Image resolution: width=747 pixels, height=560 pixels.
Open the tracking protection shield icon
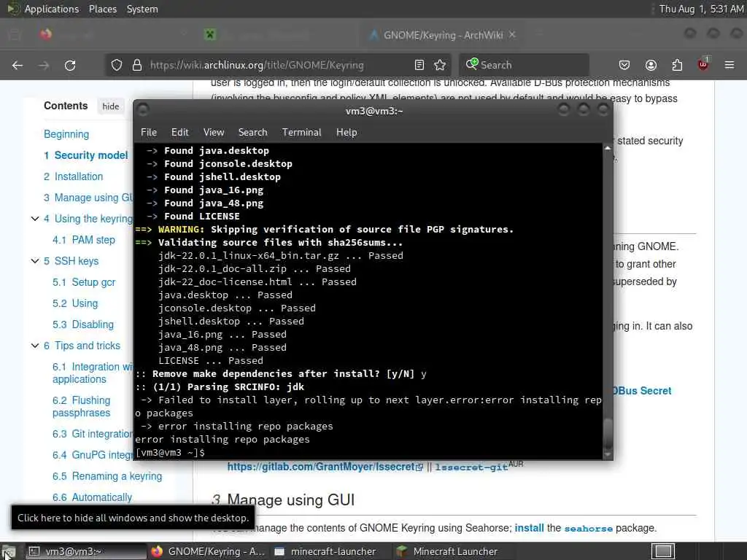(x=117, y=65)
